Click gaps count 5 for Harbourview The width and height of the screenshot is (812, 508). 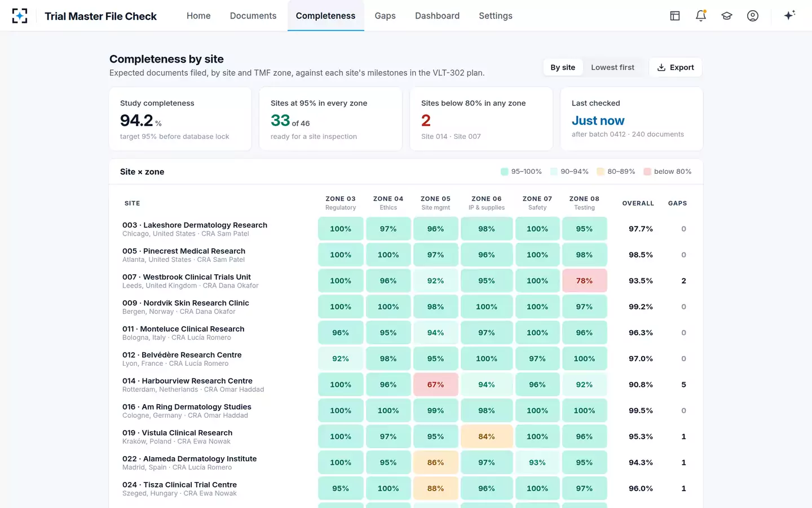[x=683, y=384]
